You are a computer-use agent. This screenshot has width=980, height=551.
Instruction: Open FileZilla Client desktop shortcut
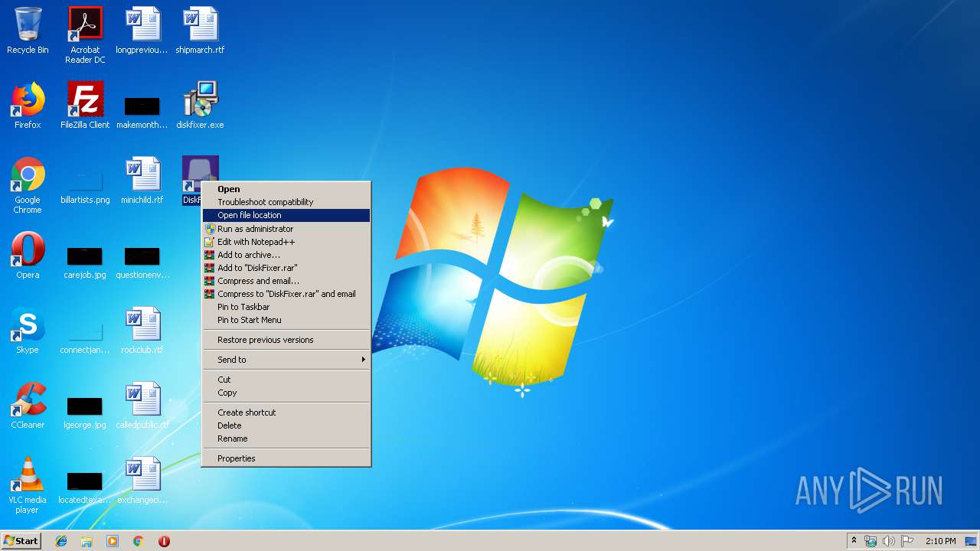click(x=85, y=106)
